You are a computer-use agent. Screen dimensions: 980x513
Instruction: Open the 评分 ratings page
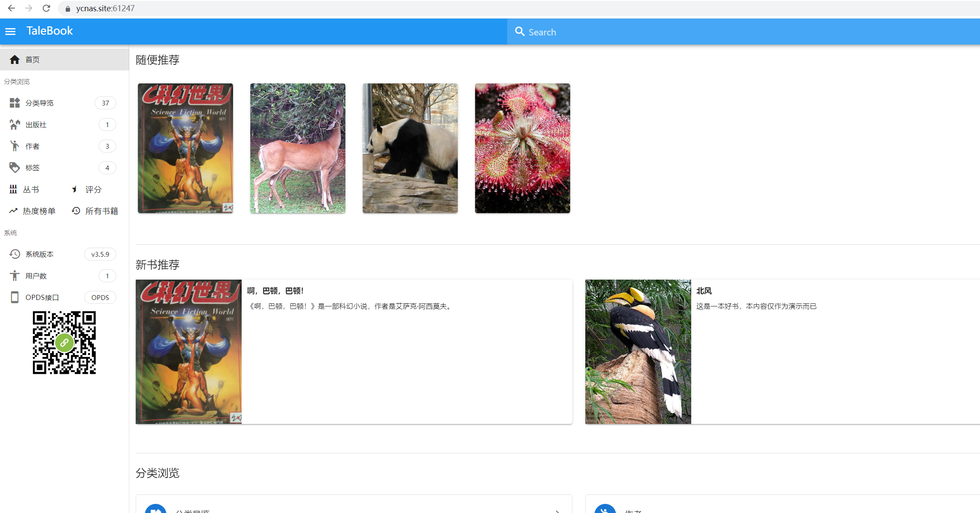point(93,189)
